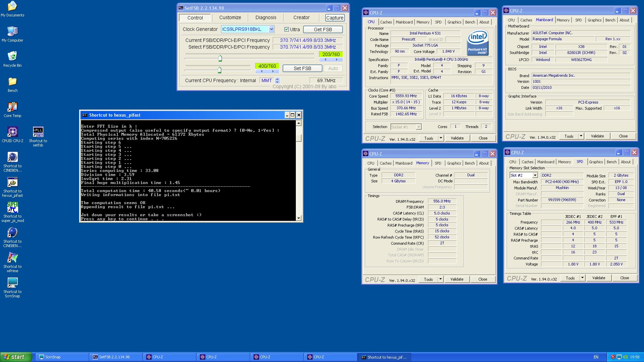This screenshot has height=362, width=644.
Task: Click left arrow under 400/760 value
Action: [x=261, y=71]
